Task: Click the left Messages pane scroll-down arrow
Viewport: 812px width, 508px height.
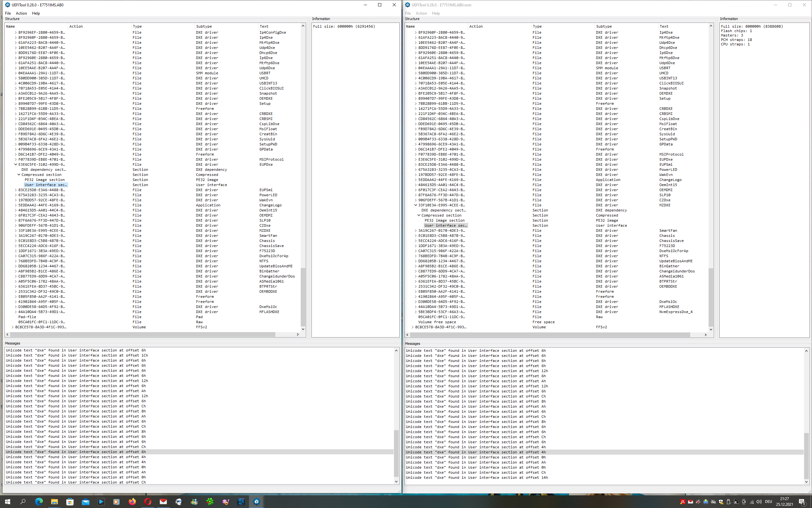Action: coord(396,482)
